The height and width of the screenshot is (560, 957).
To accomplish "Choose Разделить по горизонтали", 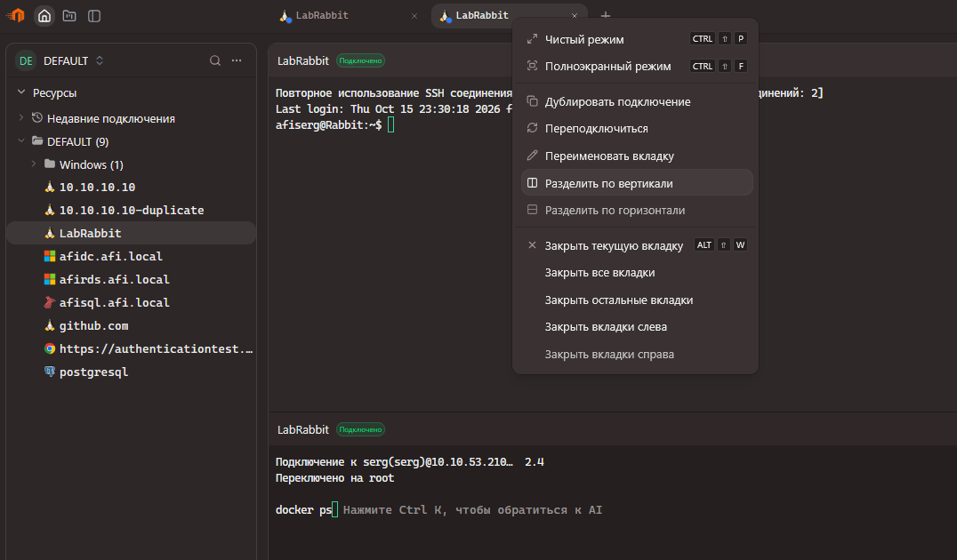I will (x=637, y=211).
